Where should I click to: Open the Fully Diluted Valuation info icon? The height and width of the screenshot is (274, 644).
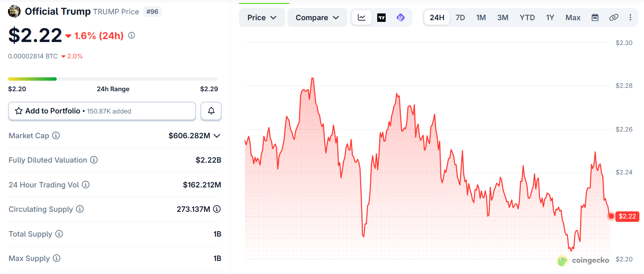pyautogui.click(x=94, y=160)
